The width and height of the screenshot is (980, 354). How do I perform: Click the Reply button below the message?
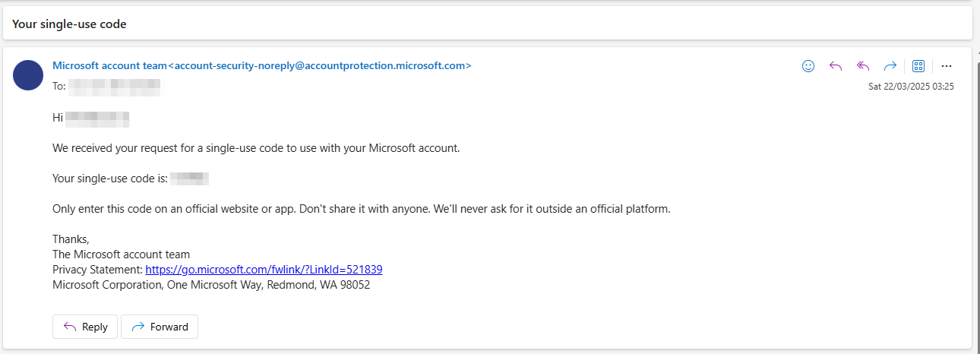[85, 327]
